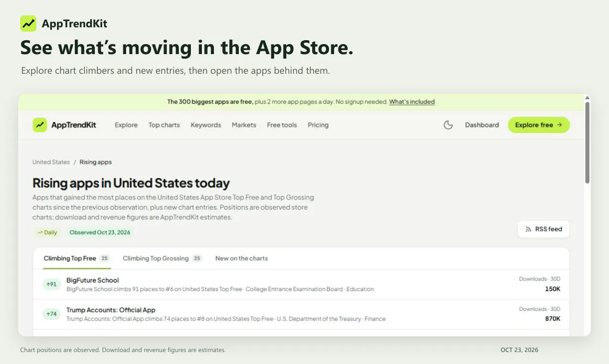This screenshot has width=609, height=364.
Task: Click the scrollbar up arrow
Action: (587, 98)
